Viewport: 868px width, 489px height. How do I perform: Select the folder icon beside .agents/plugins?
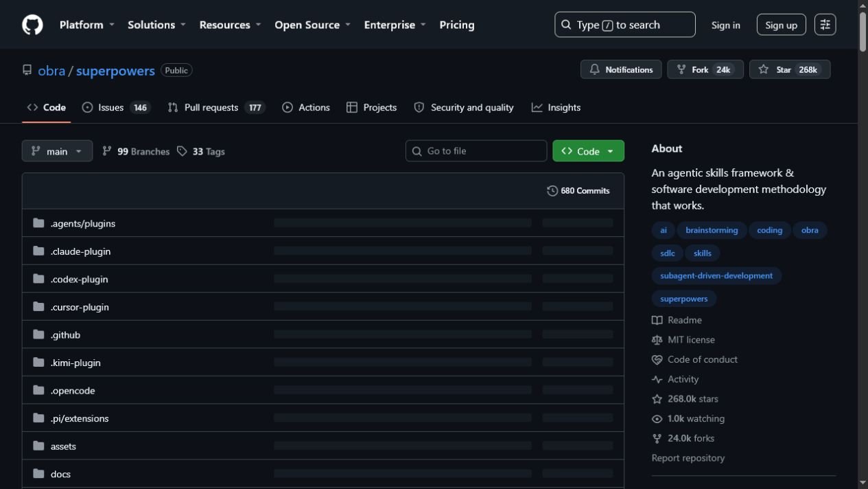[38, 223]
